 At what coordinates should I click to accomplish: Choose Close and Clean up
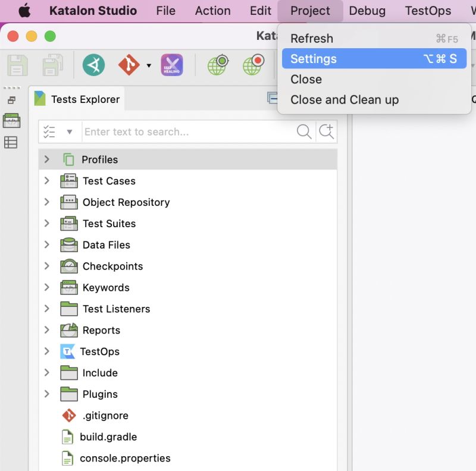coord(374,99)
